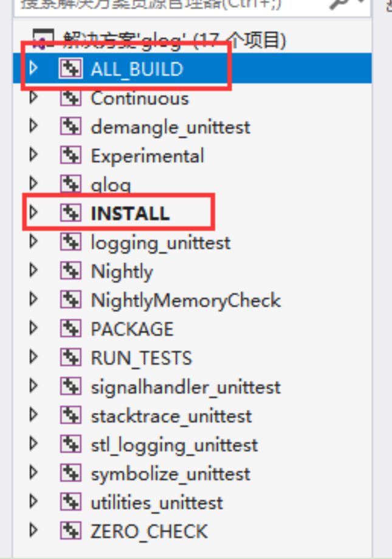
Task: Expand the logging_unittest project node
Action: 33,241
